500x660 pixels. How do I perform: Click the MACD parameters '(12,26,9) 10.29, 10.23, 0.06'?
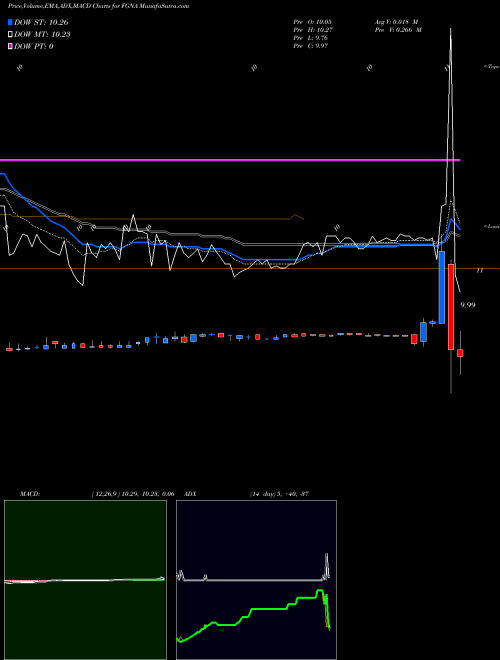(x=133, y=493)
